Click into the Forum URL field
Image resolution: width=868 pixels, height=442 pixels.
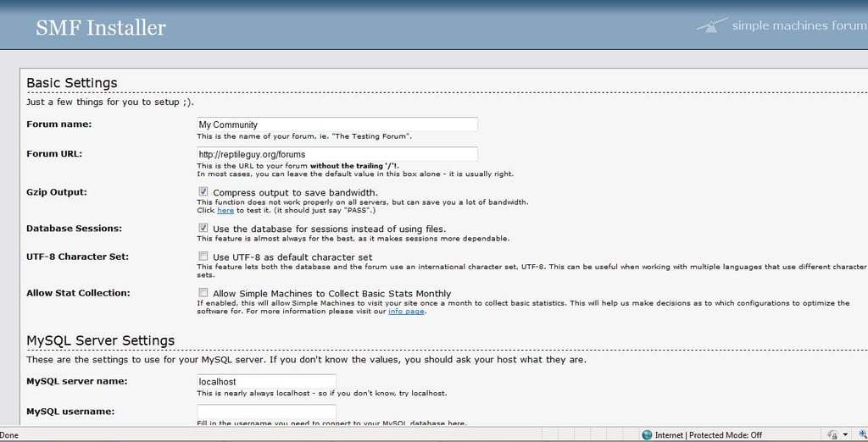click(337, 154)
